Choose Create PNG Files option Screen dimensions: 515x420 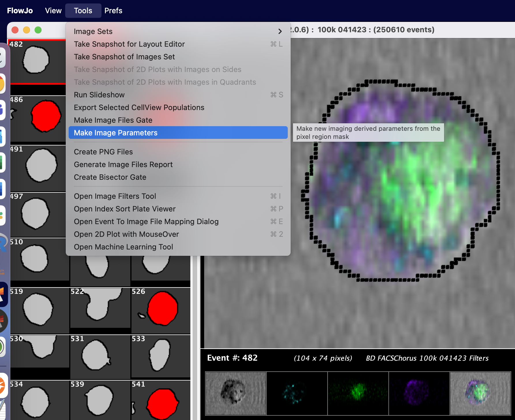pos(103,152)
